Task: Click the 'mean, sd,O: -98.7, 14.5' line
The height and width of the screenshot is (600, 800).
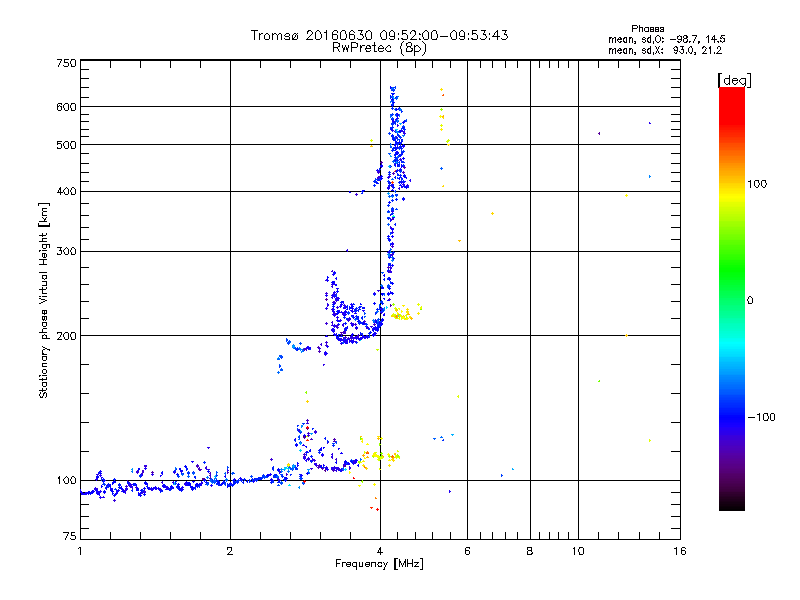Action: (x=667, y=39)
